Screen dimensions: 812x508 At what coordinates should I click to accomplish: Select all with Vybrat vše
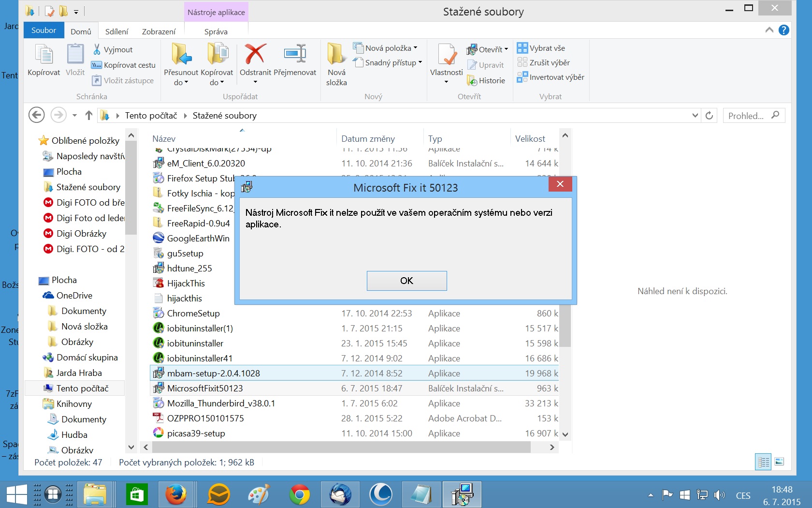[x=541, y=48]
